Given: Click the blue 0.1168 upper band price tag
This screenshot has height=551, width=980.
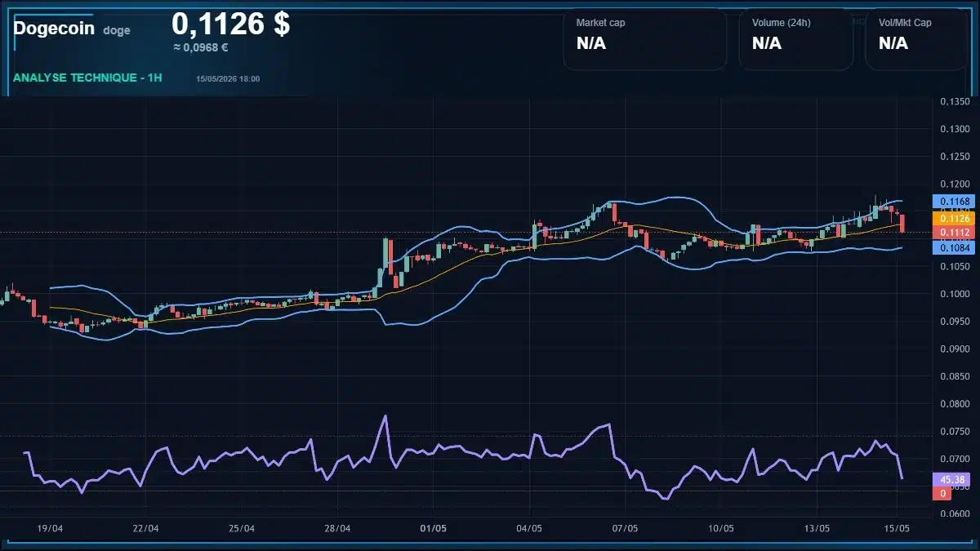Looking at the screenshot, I should (954, 201).
